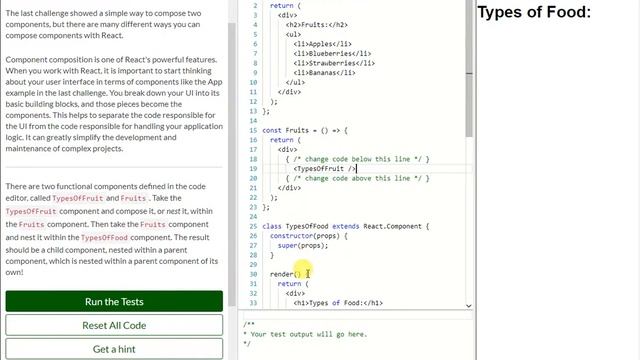Click the 'Fruits:' h2 heading code line
Image resolution: width=640 pixels, height=360 pixels.
(x=317, y=25)
